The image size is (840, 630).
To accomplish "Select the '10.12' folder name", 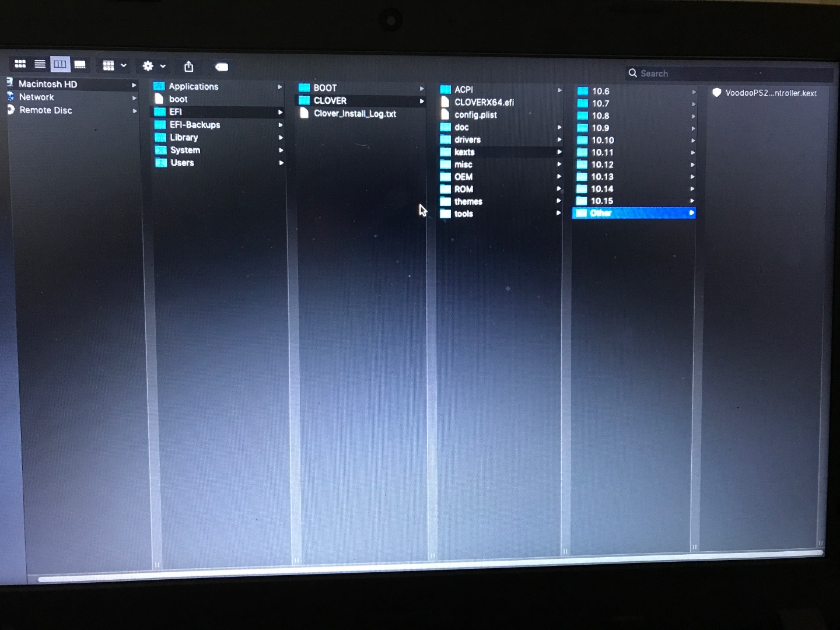I will [x=603, y=164].
